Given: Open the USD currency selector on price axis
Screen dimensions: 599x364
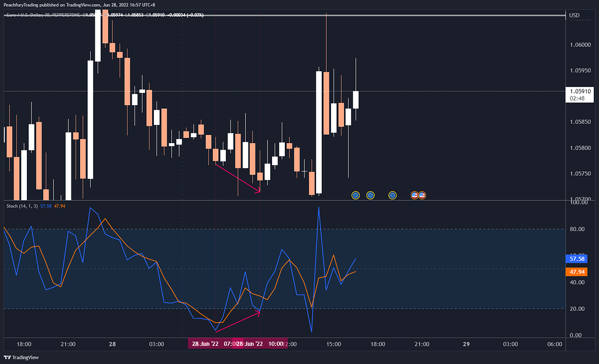Looking at the screenshot, I should pyautogui.click(x=574, y=15).
